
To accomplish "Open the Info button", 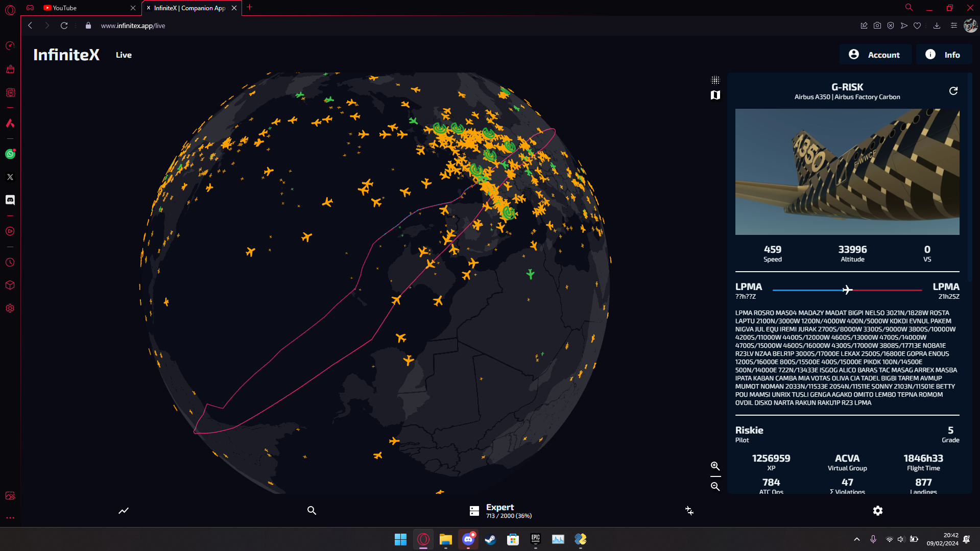I will click(x=943, y=55).
